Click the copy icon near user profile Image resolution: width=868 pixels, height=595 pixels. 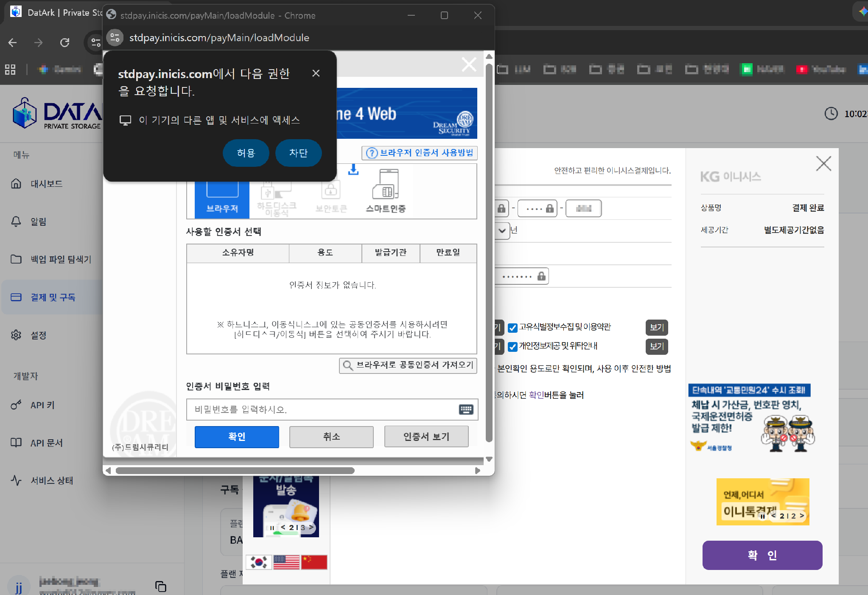(160, 587)
